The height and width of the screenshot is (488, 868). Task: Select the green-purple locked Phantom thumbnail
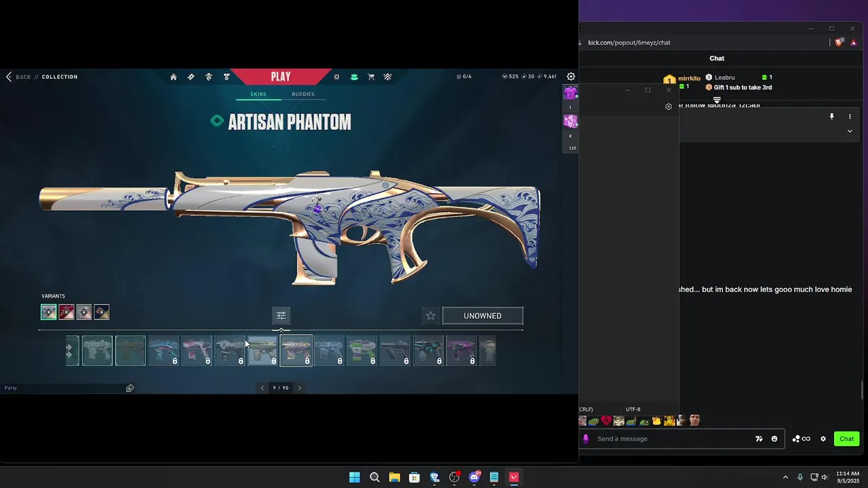362,350
